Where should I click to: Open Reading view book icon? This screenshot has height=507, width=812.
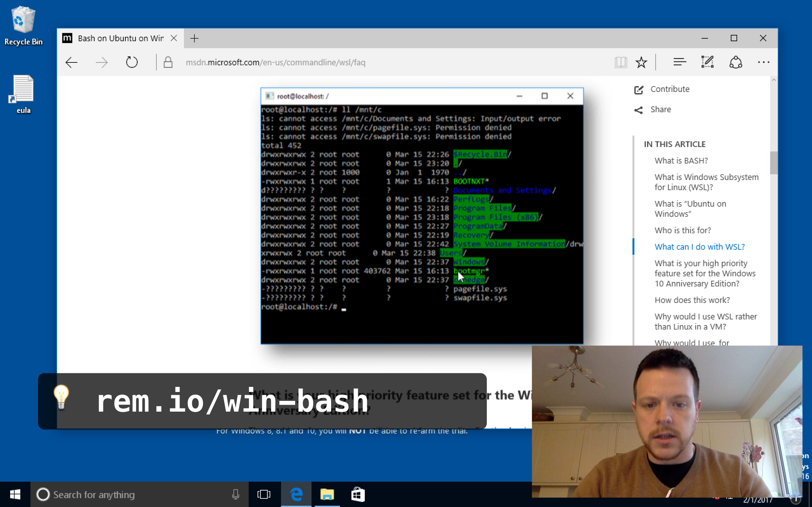(x=620, y=62)
